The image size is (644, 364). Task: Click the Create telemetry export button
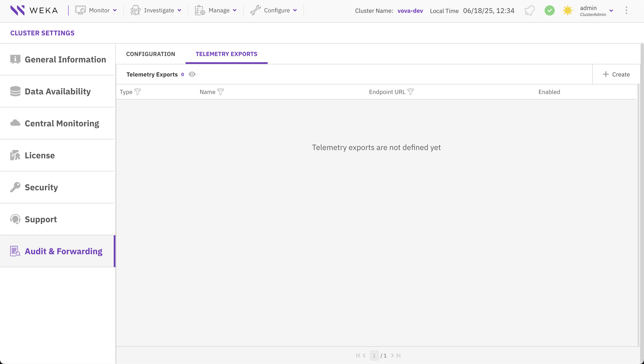[616, 74]
